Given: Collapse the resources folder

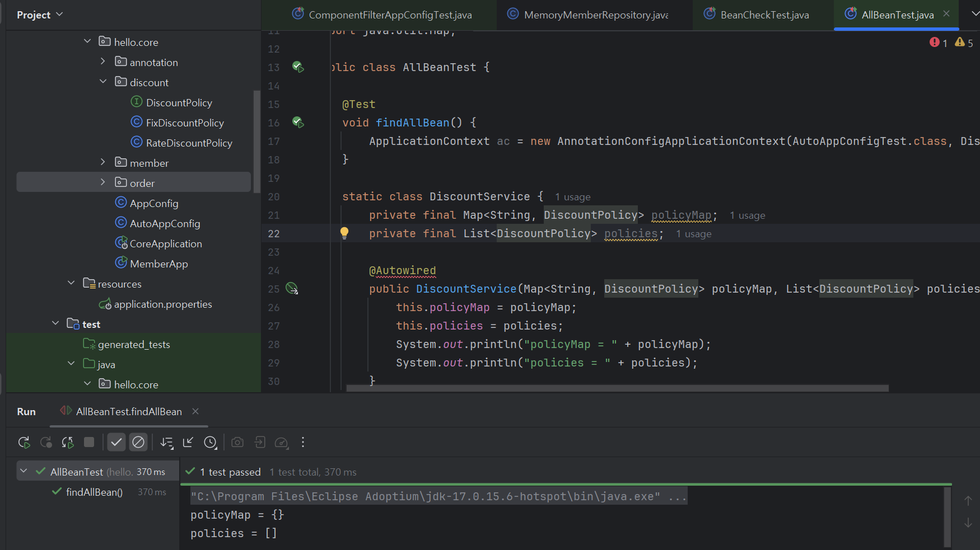Looking at the screenshot, I should point(71,283).
